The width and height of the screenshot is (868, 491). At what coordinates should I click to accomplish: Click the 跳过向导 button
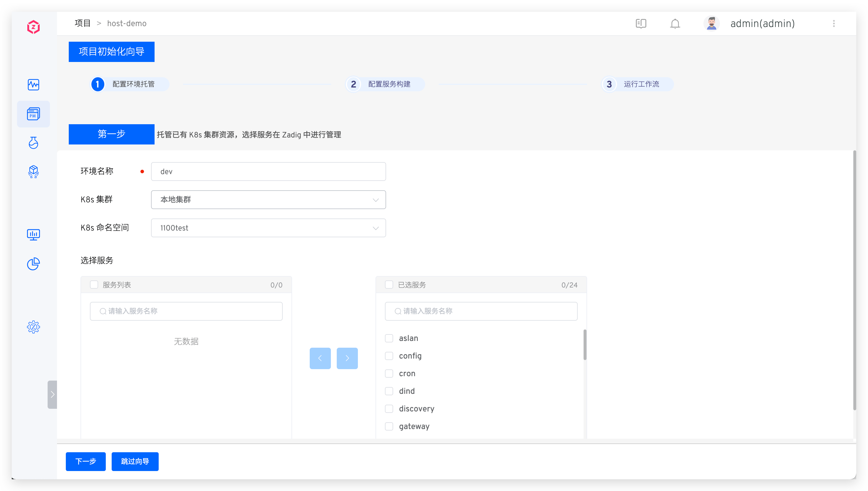135,461
